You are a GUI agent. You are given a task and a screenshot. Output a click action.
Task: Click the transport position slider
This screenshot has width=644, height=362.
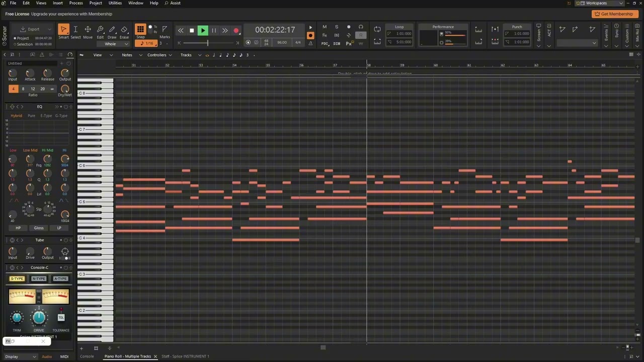(209, 43)
